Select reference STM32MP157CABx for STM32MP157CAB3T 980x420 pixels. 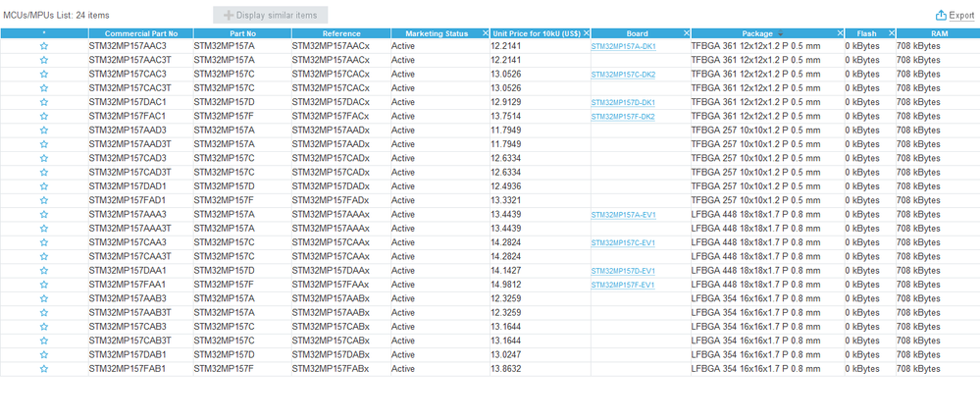[x=341, y=341]
